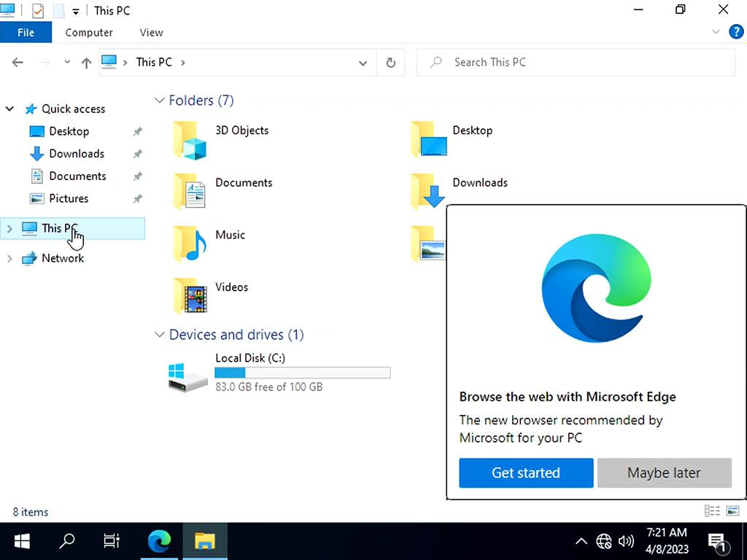
Task: Click This PC in the address bar
Action: [154, 63]
